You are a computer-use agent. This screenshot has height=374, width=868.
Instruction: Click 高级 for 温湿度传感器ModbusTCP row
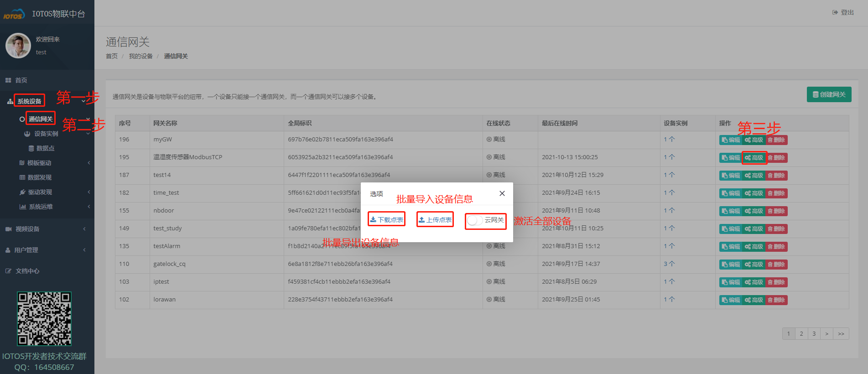[x=754, y=158]
